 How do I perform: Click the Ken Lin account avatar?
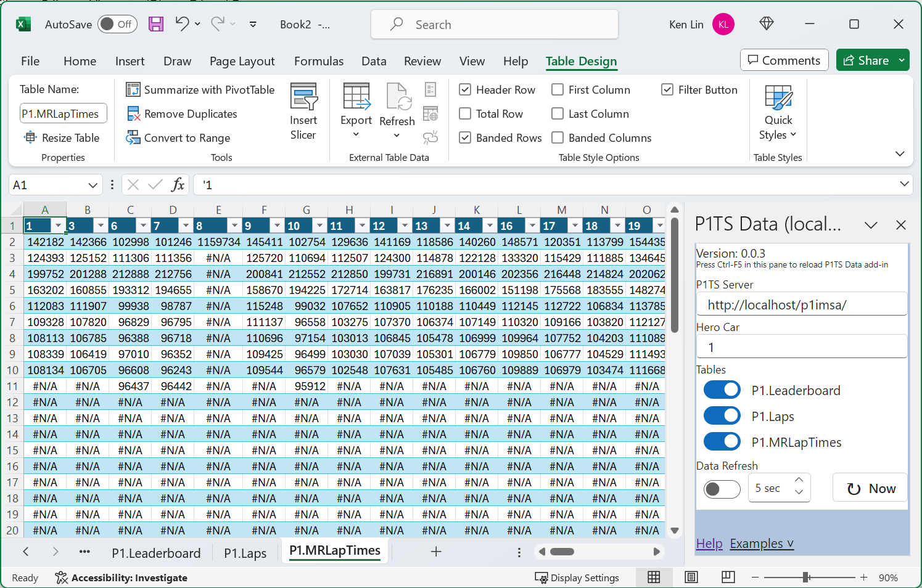pyautogui.click(x=723, y=24)
